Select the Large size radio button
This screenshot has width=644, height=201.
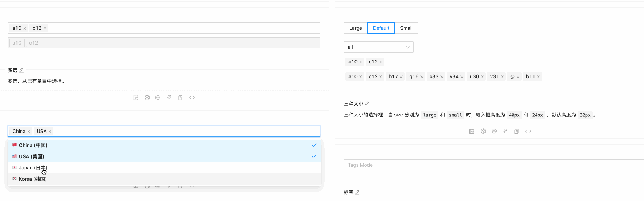click(356, 28)
